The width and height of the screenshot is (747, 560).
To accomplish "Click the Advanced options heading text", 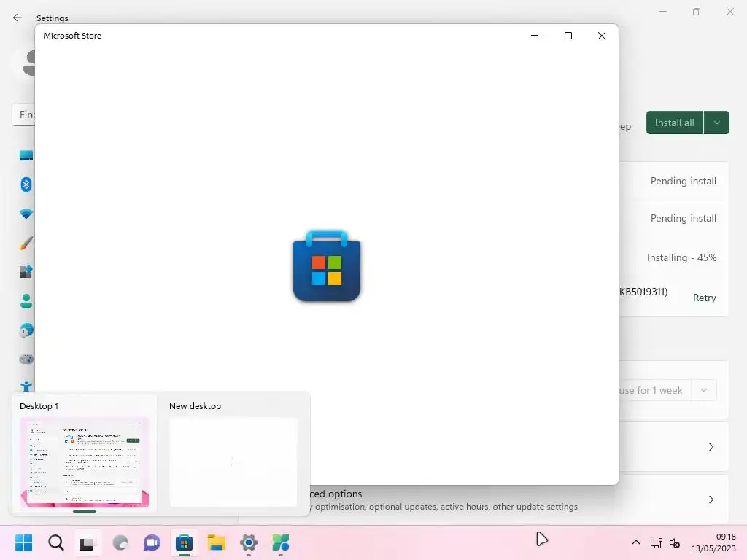I will (x=336, y=494).
